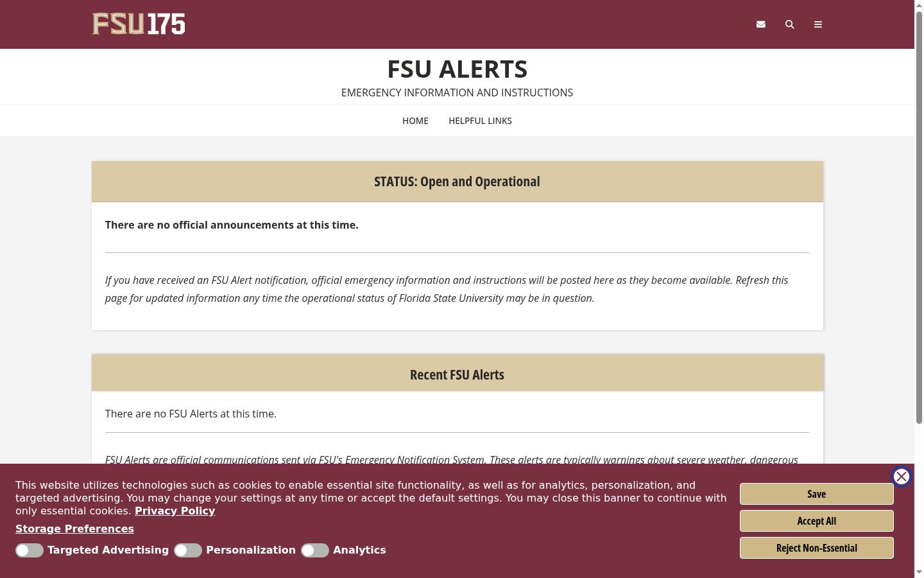Screen dimensions: 924x578
Task: Click the page vertical scrollbar thumb
Action: point(919,217)
